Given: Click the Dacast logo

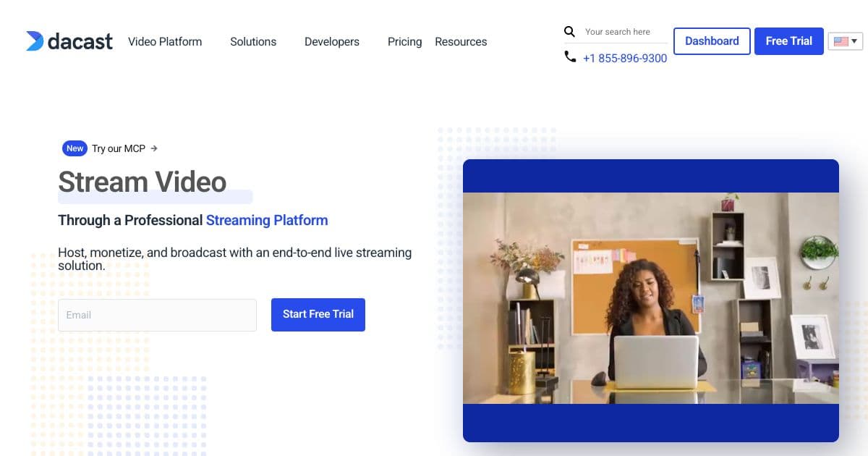Looking at the screenshot, I should (x=69, y=41).
